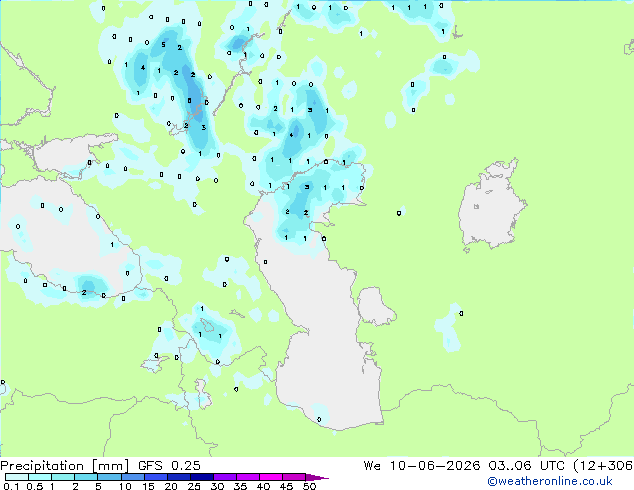Select the 10 mm legend color box
634x490 pixels.
tap(132, 477)
